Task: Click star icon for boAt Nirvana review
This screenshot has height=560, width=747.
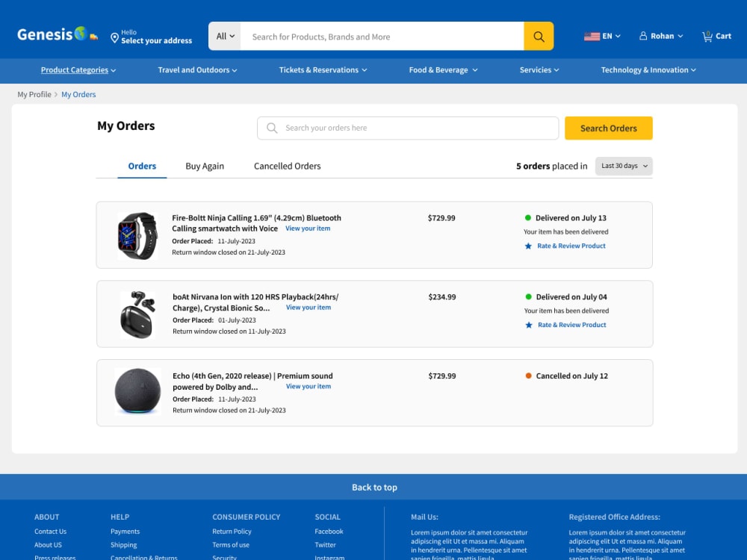Action: click(x=528, y=326)
